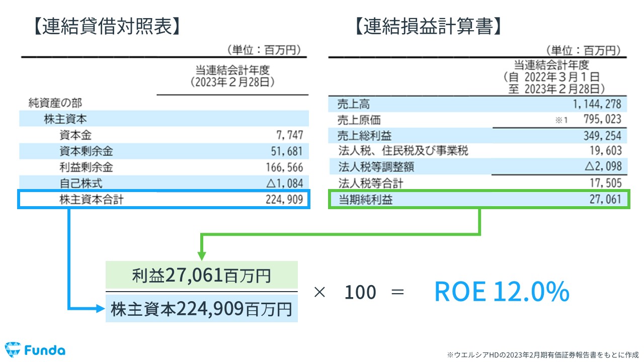Click the ROE 12.0% result text
644x362 pixels.
tap(501, 292)
